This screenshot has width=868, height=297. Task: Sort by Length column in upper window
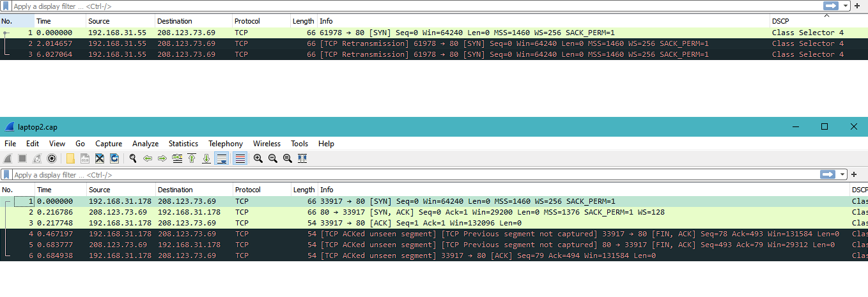coord(303,21)
